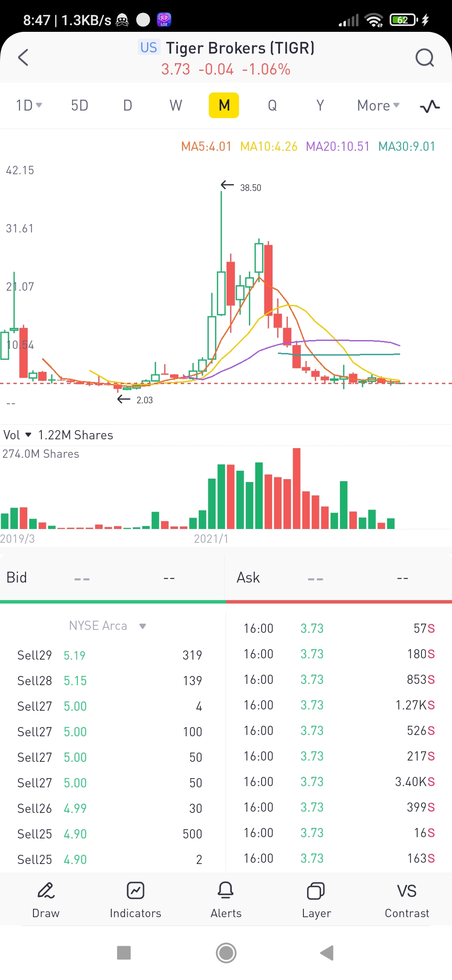452x980 pixels.
Task: Switch to the W weekly tab
Action: (176, 105)
